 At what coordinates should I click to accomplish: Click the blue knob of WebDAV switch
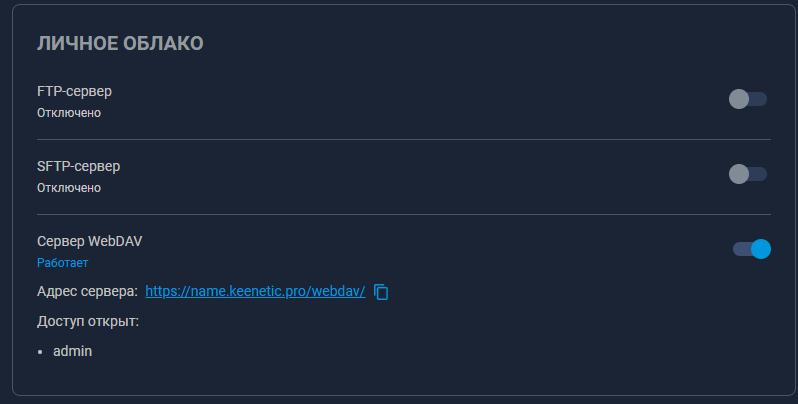(761, 249)
